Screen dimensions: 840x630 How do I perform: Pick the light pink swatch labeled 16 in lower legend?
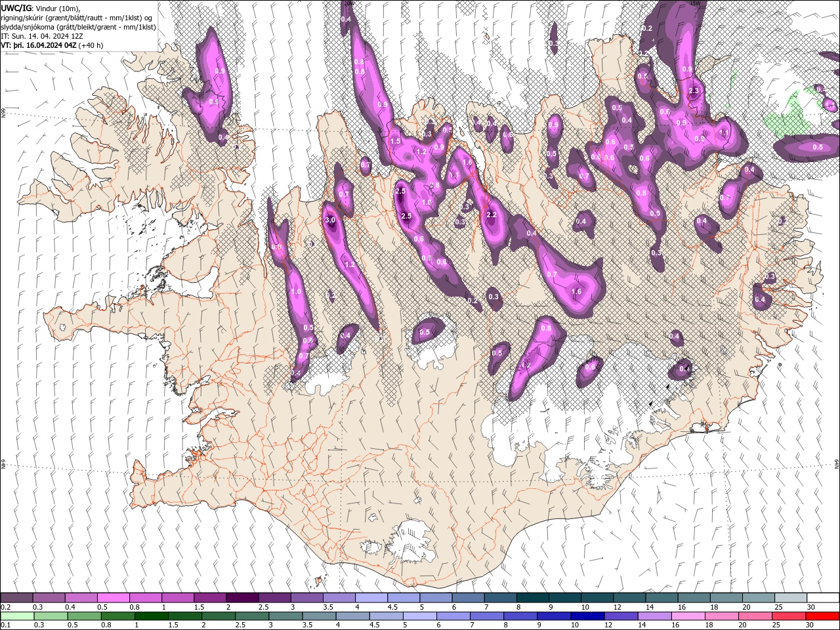[688, 616]
